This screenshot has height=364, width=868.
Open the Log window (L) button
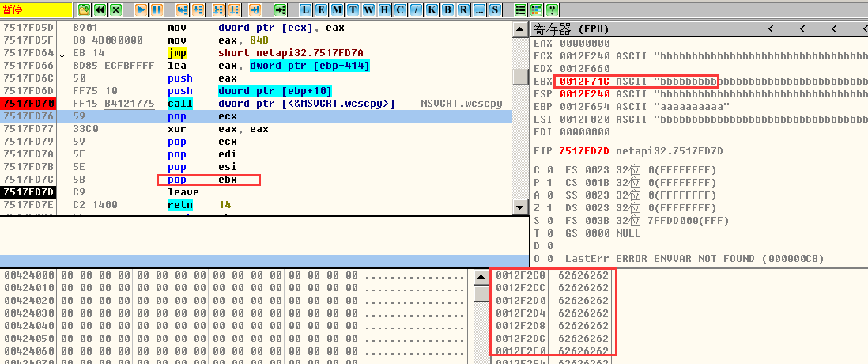[306, 10]
